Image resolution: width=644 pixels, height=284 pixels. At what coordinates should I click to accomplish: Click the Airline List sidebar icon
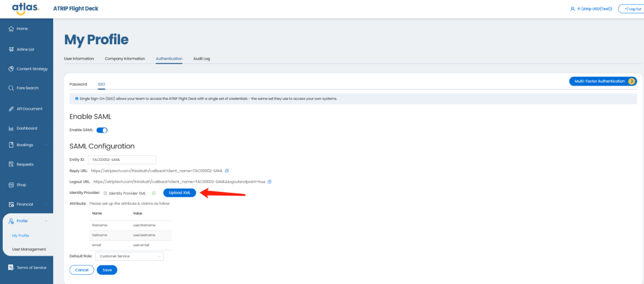click(11, 49)
